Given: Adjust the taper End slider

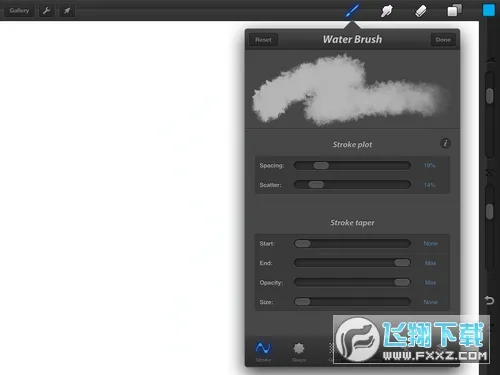Looking at the screenshot, I should coord(352,263).
